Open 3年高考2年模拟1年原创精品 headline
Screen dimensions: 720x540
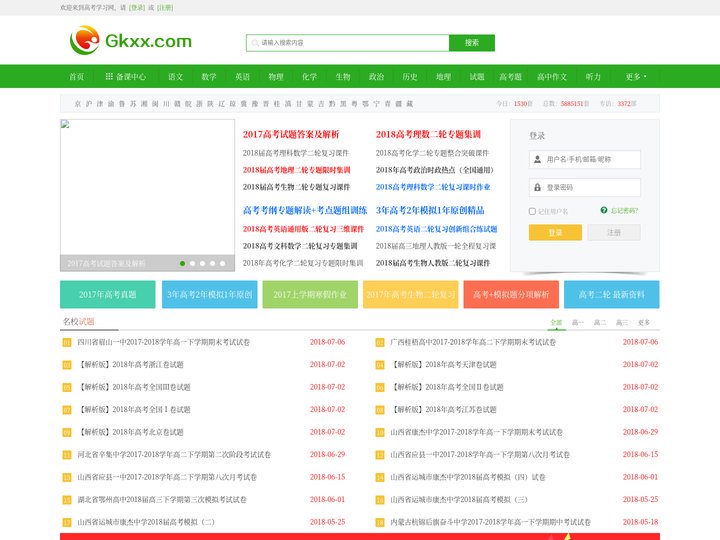(430, 210)
